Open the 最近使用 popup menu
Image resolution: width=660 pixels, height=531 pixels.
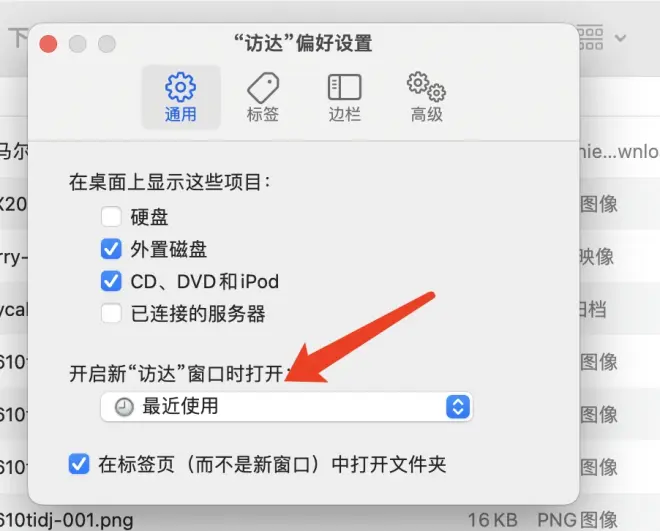click(287, 407)
